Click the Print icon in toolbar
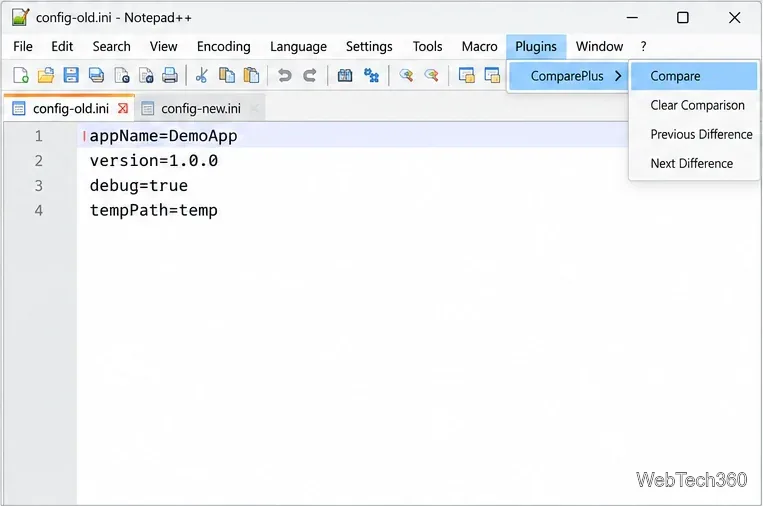The image size is (763, 506). point(170,75)
